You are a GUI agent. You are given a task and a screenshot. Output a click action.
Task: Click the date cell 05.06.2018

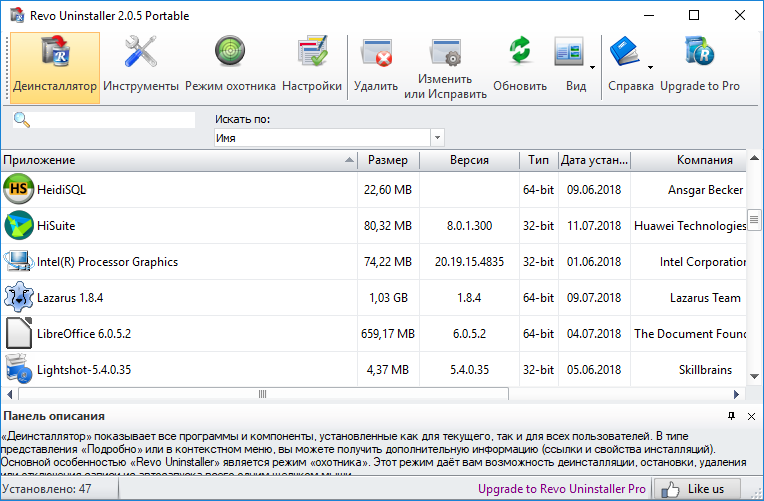click(594, 370)
